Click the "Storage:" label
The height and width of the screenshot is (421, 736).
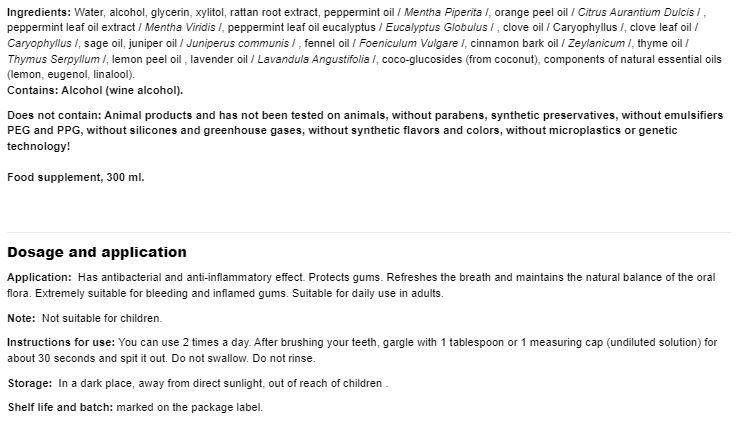(x=30, y=384)
